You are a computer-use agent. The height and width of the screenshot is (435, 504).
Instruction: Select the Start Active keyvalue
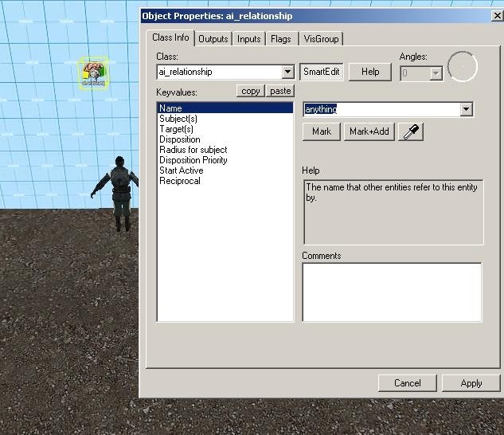click(182, 170)
